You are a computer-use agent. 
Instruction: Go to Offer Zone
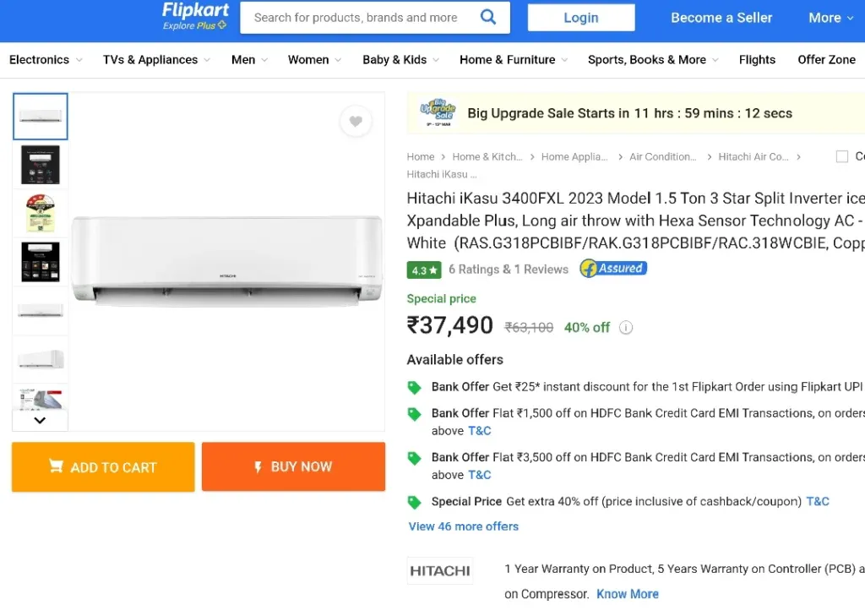coord(826,60)
